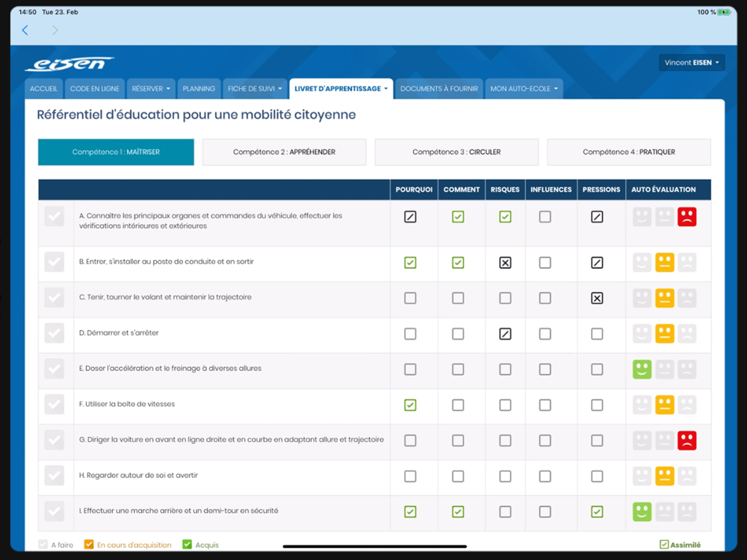Check the Influences box for row F
This screenshot has width=747, height=560.
pos(545,405)
